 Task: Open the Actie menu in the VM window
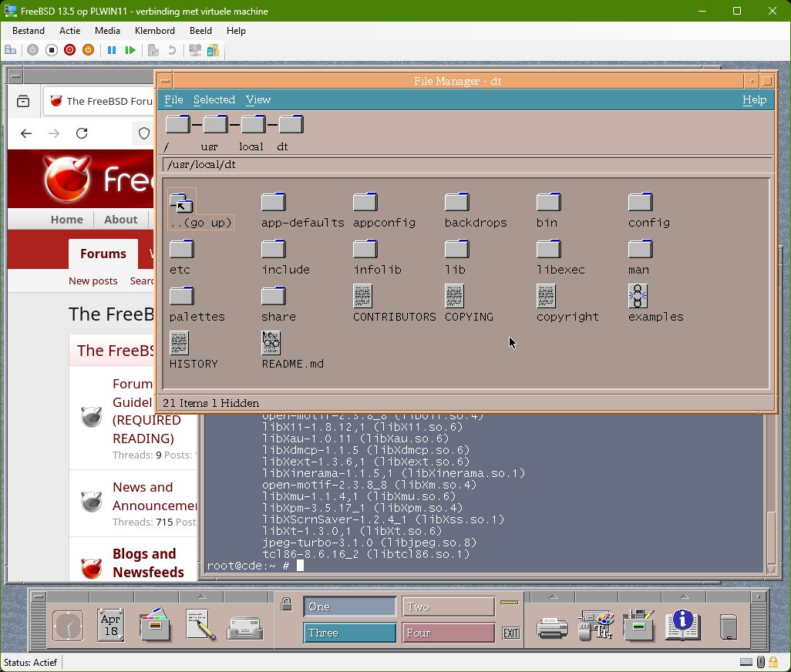click(x=69, y=31)
